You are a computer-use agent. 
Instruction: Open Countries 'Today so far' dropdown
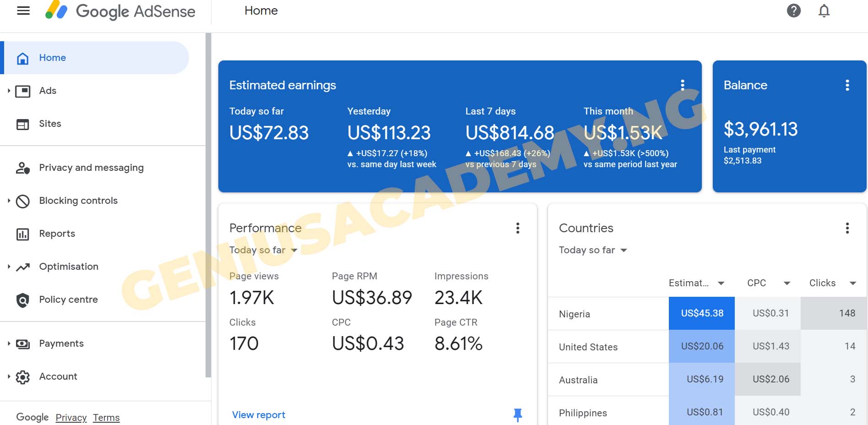click(x=593, y=250)
